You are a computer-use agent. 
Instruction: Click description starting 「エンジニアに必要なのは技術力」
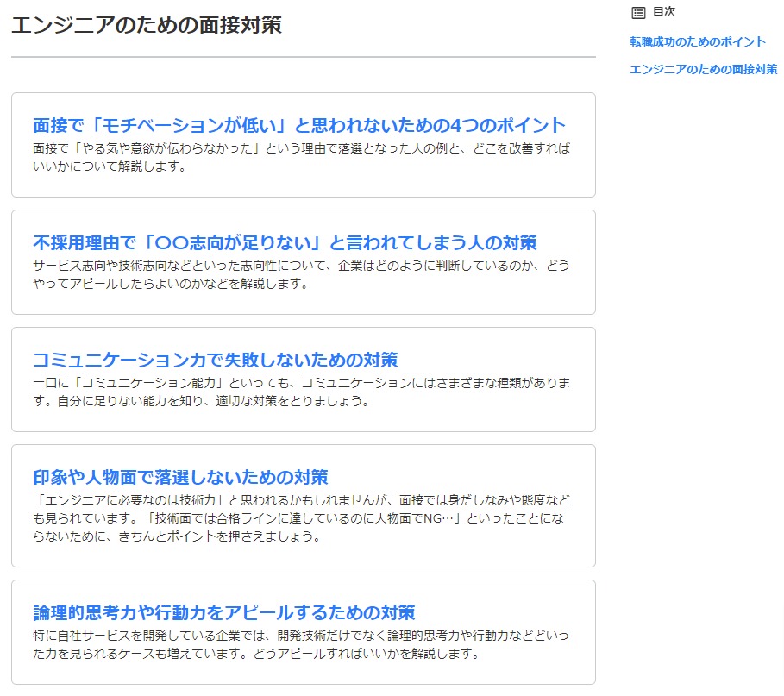[x=302, y=518]
